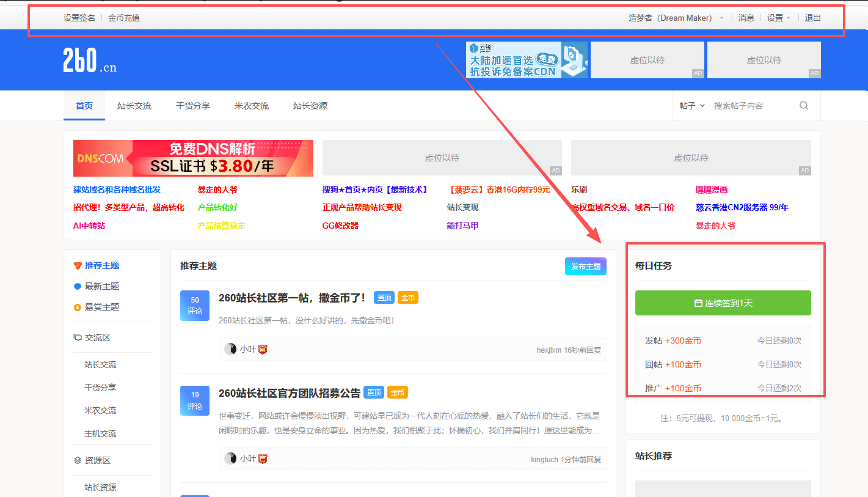
Task: Click the DNS.COM SSL证书 banner
Action: pos(193,158)
